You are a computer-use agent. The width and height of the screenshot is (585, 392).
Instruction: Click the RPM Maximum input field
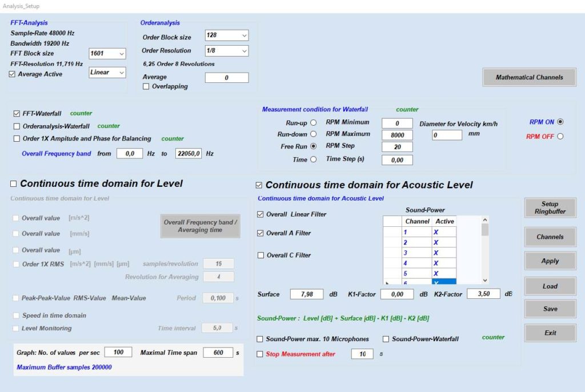397,135
